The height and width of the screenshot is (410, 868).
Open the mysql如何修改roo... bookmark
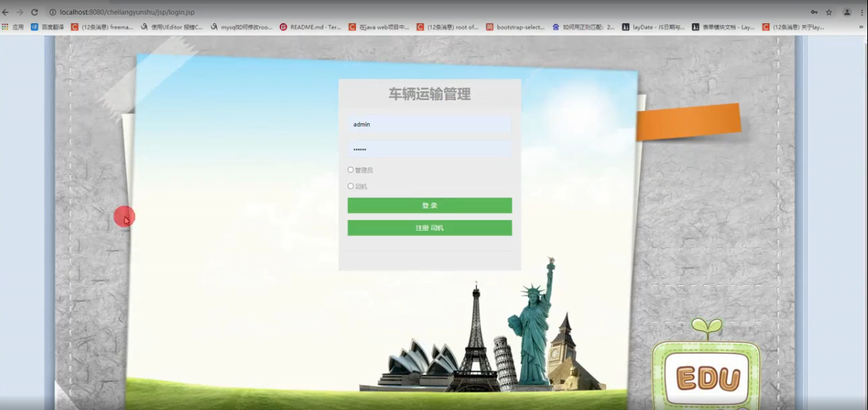pyautogui.click(x=242, y=27)
